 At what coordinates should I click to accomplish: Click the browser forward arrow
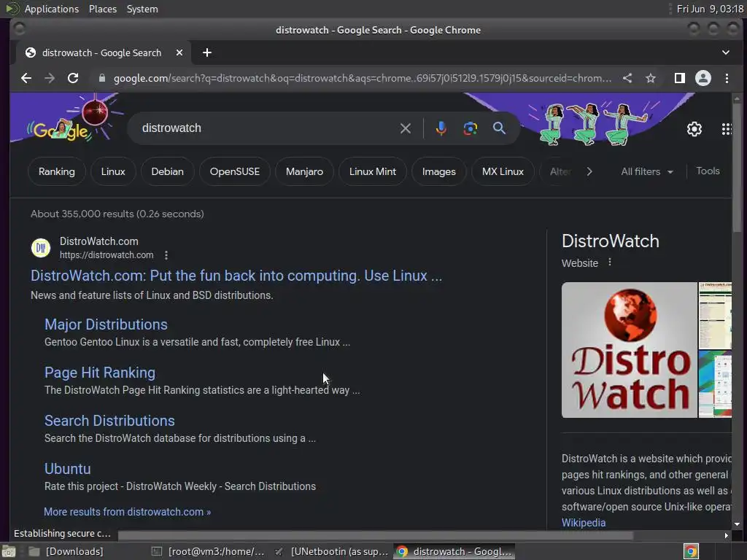(50, 78)
